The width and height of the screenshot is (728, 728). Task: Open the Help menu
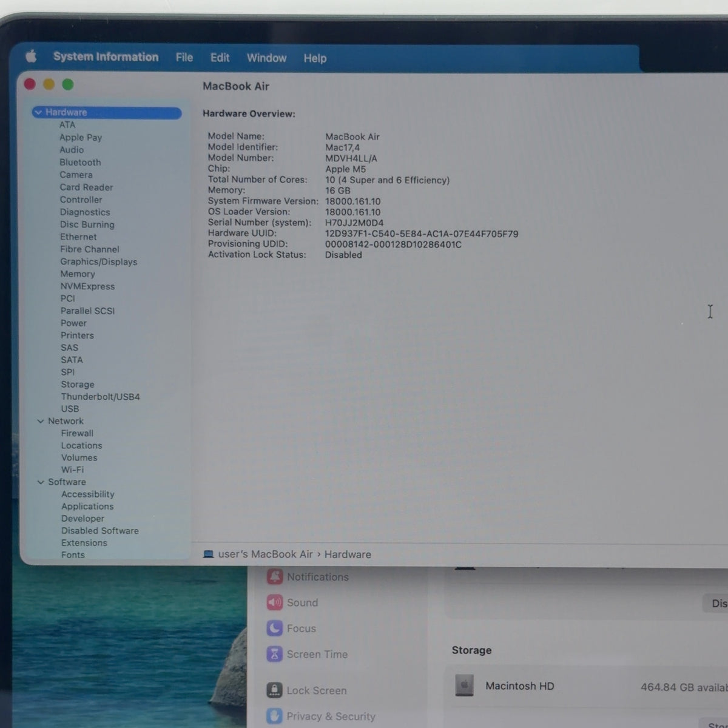pos(315,58)
